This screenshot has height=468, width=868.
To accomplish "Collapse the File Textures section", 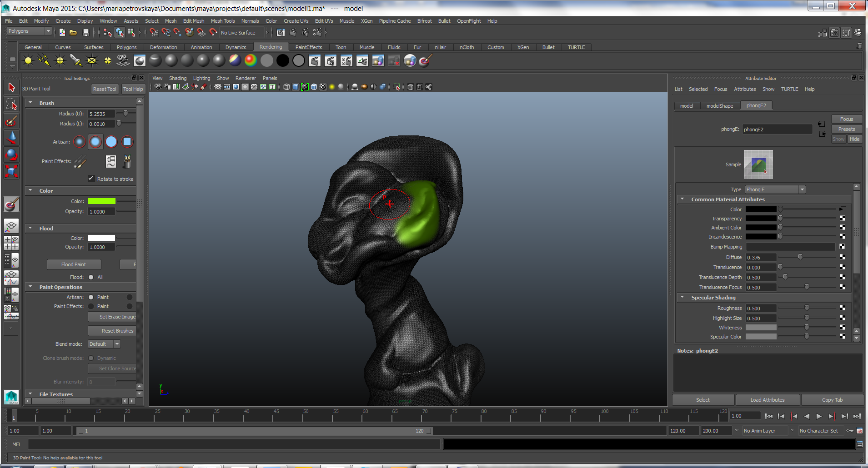I will [x=30, y=394].
